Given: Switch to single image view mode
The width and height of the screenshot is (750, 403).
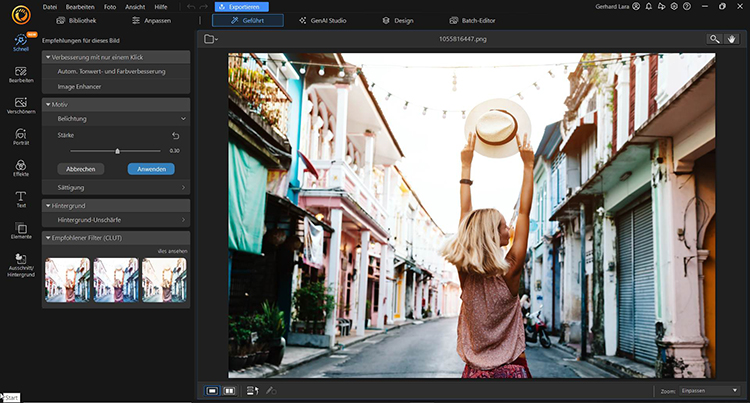Looking at the screenshot, I should click(213, 390).
